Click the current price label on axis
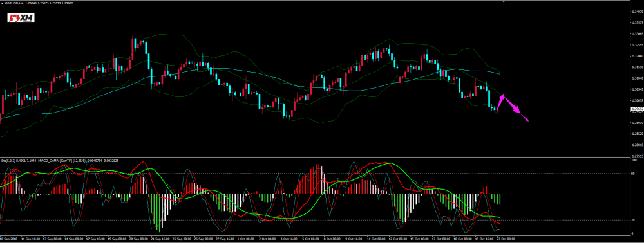This screenshot has width=644, height=243. (x=636, y=109)
